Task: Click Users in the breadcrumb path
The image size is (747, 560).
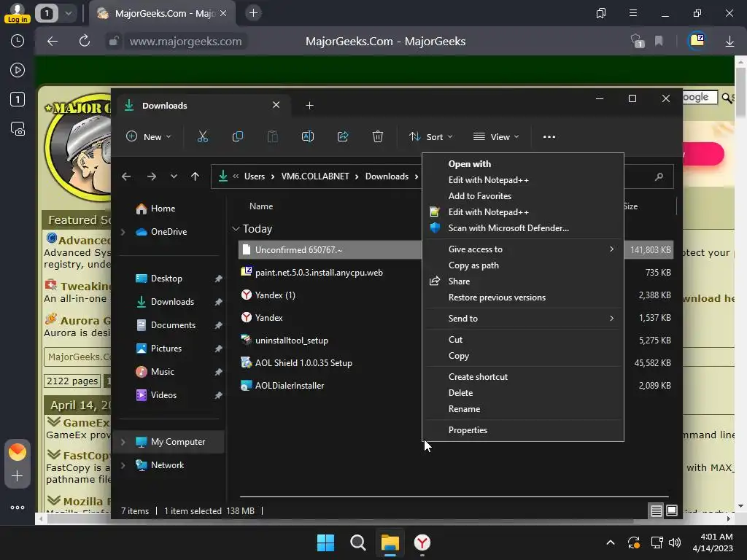Action: (255, 176)
